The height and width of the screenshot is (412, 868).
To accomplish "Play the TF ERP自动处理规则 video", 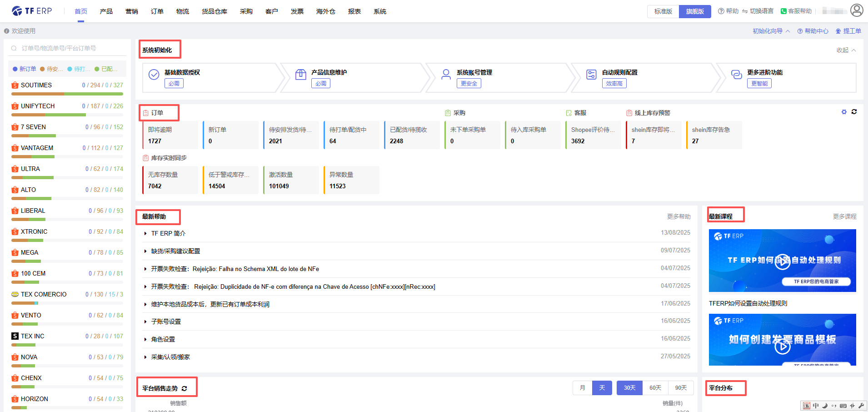I will (782, 261).
